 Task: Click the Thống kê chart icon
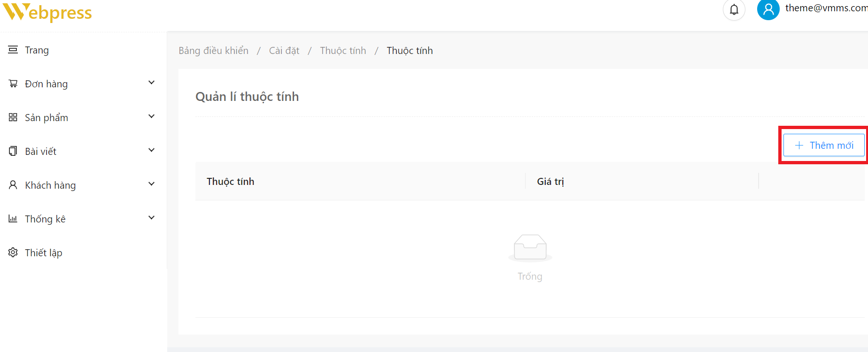(13, 219)
